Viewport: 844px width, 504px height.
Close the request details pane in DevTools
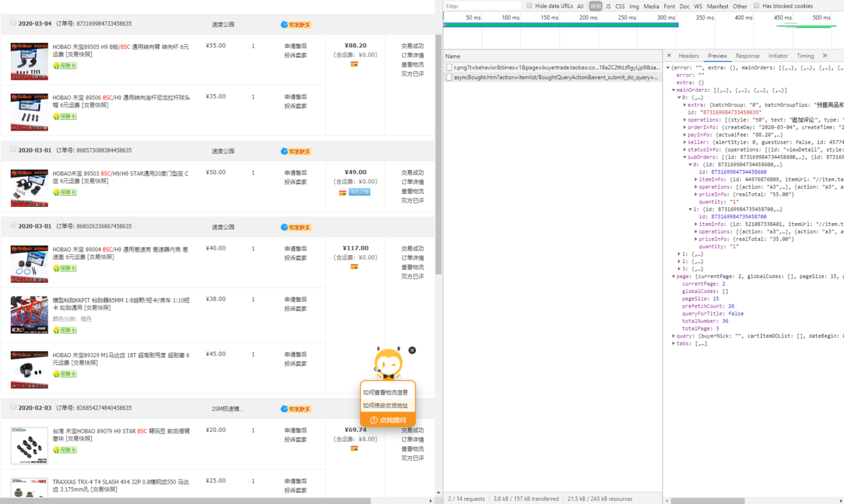point(669,56)
